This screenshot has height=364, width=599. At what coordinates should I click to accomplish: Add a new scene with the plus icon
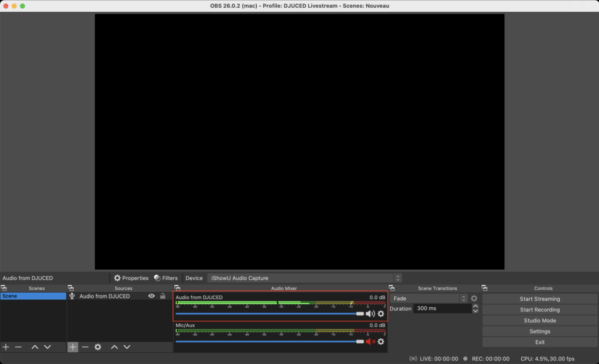pos(5,346)
